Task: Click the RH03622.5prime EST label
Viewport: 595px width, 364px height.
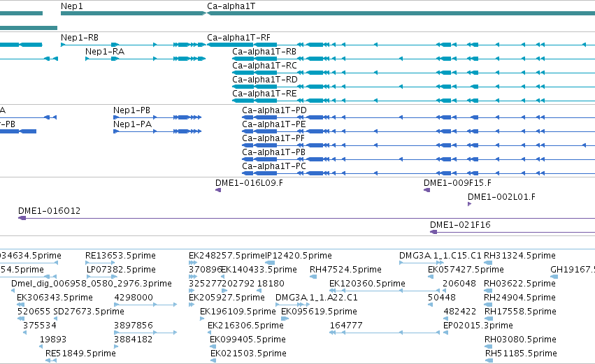Action: click(520, 284)
